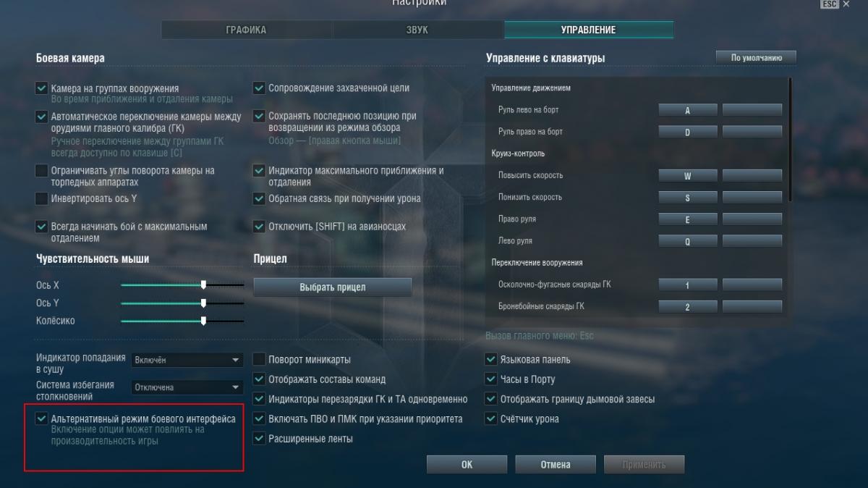Open Индикатор попадания в сушу dropdown
The height and width of the screenshot is (488, 868).
(187, 360)
